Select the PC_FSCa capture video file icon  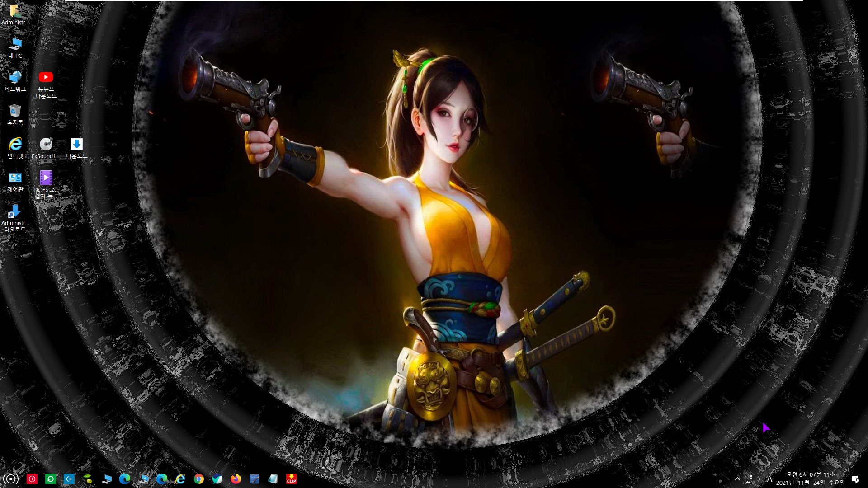[46, 185]
